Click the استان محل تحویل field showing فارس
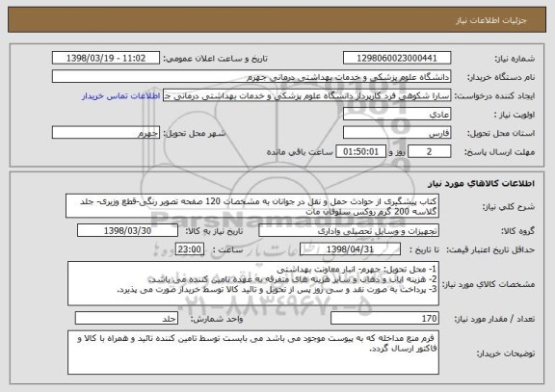 (397, 133)
